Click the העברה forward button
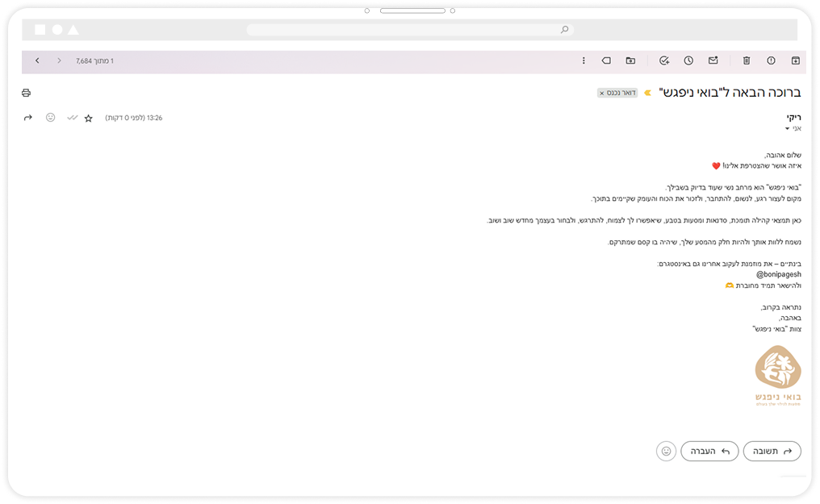The width and height of the screenshot is (820, 504). pyautogui.click(x=709, y=451)
